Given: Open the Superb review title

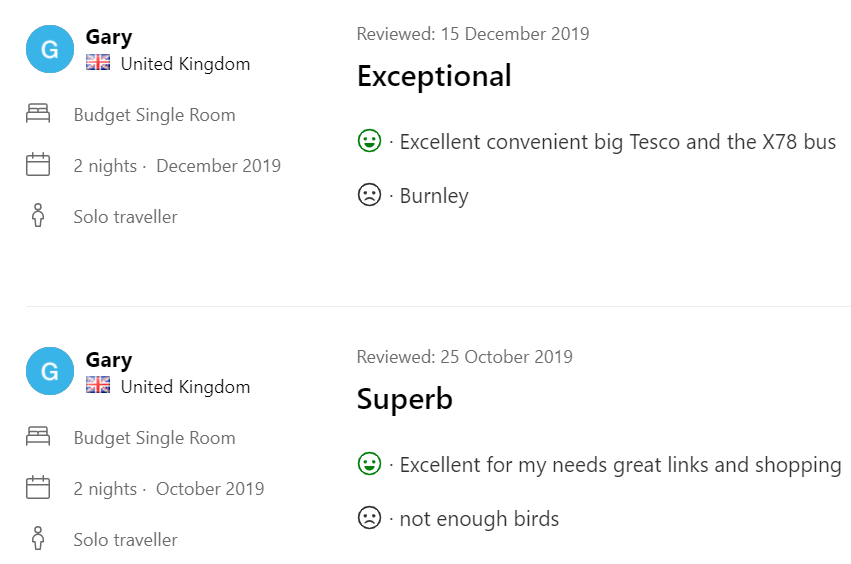Looking at the screenshot, I should point(404,399).
